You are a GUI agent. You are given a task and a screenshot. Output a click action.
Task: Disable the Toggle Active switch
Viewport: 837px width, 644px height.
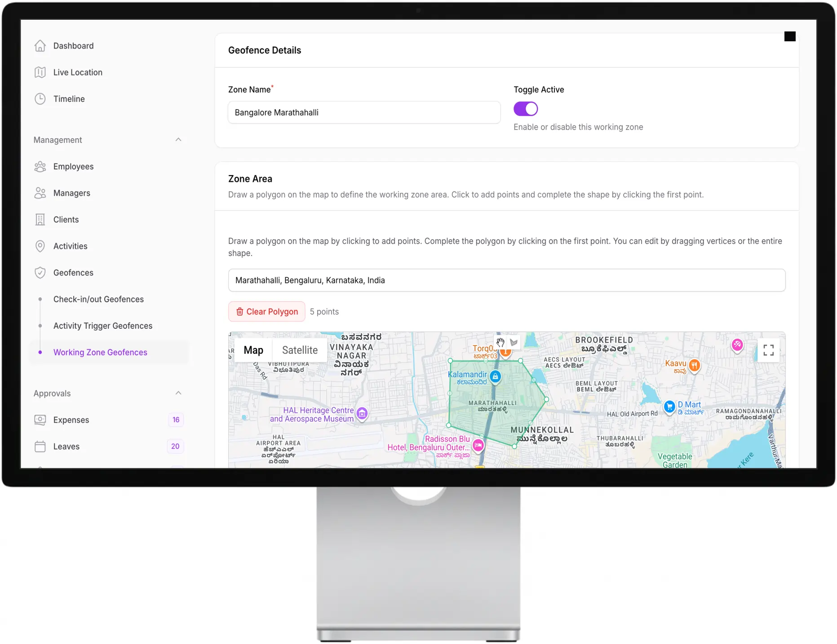pyautogui.click(x=526, y=109)
